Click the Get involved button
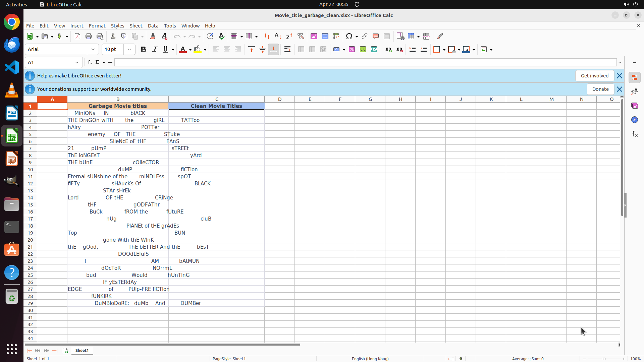 click(594, 76)
